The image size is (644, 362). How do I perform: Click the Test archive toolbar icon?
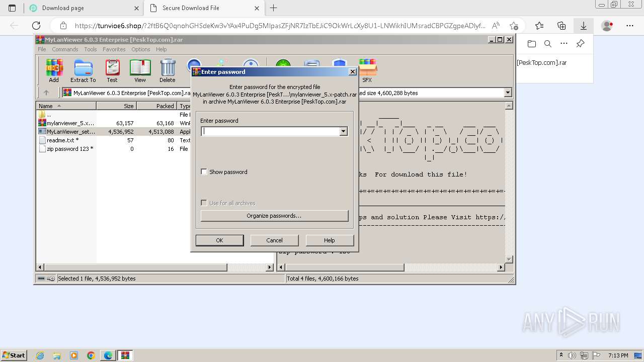(x=112, y=70)
